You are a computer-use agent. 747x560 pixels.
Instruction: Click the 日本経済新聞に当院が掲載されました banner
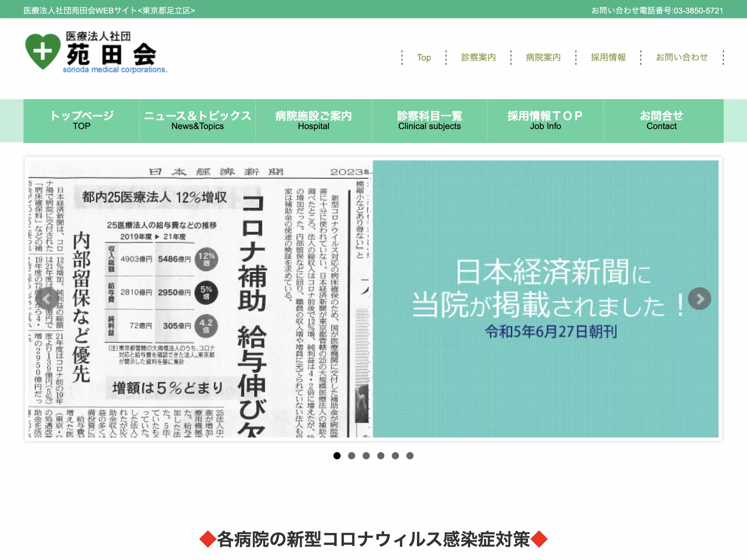[x=546, y=299]
